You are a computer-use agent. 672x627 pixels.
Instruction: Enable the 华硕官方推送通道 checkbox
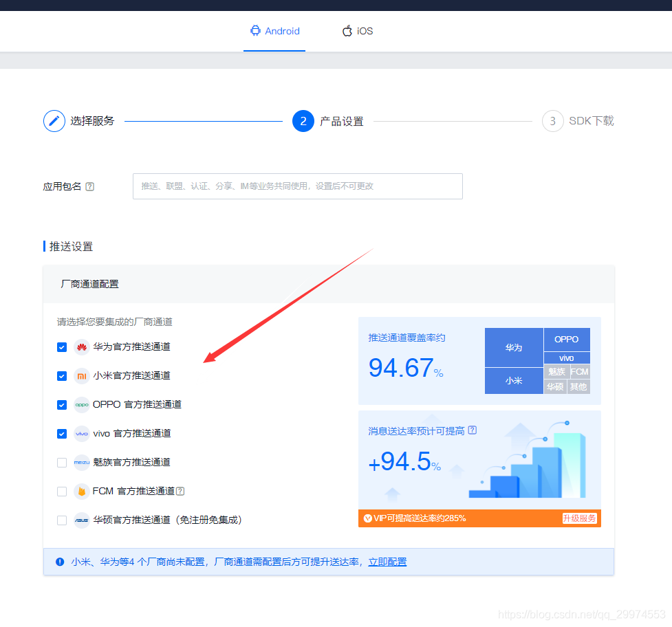[x=61, y=520]
